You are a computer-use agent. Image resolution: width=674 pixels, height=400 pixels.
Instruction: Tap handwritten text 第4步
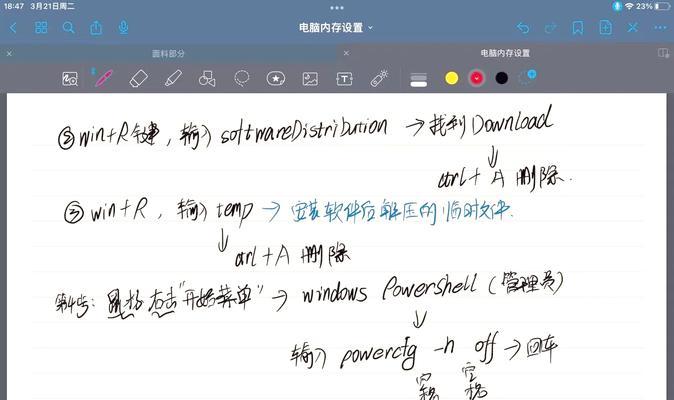coord(72,303)
